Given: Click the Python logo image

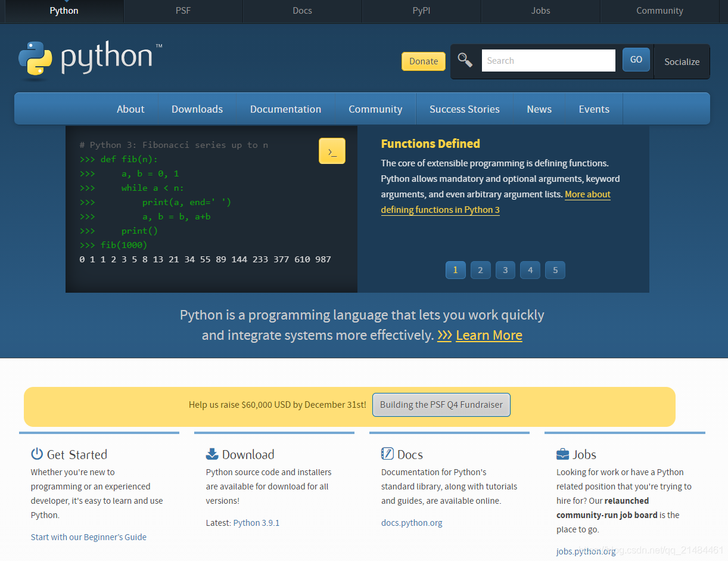Looking at the screenshot, I should (x=89, y=60).
